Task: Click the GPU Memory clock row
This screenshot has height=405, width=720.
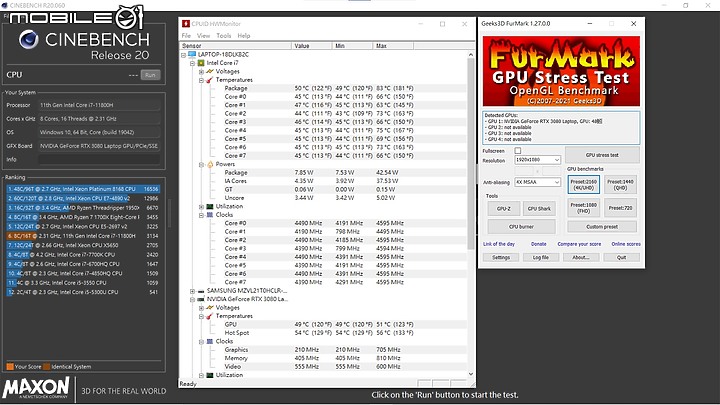Action: [x=324, y=358]
